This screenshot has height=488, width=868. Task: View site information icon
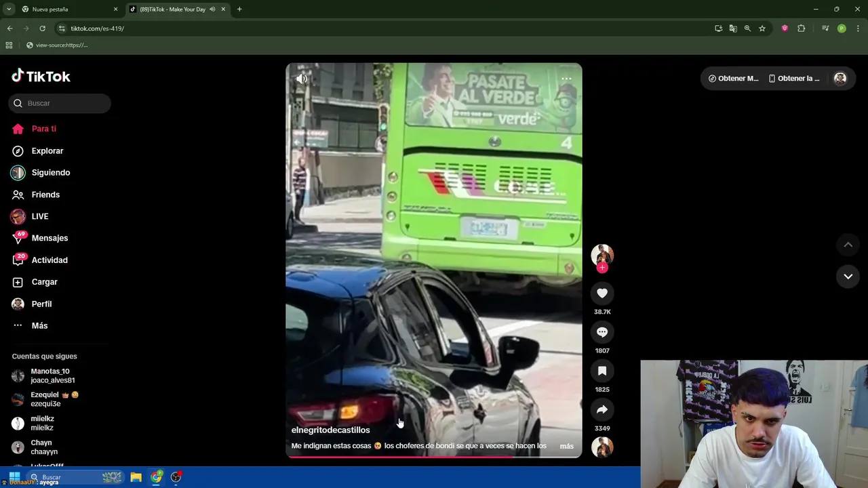[x=62, y=28]
